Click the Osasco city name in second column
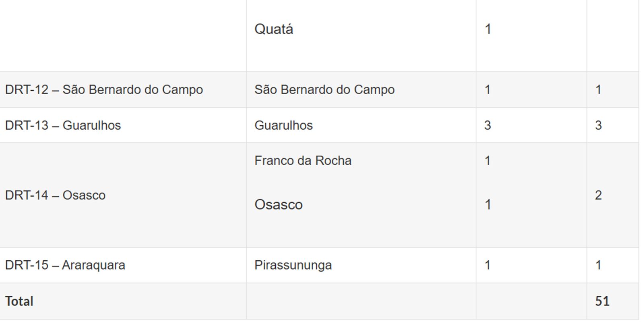644x326 pixels. (x=279, y=205)
